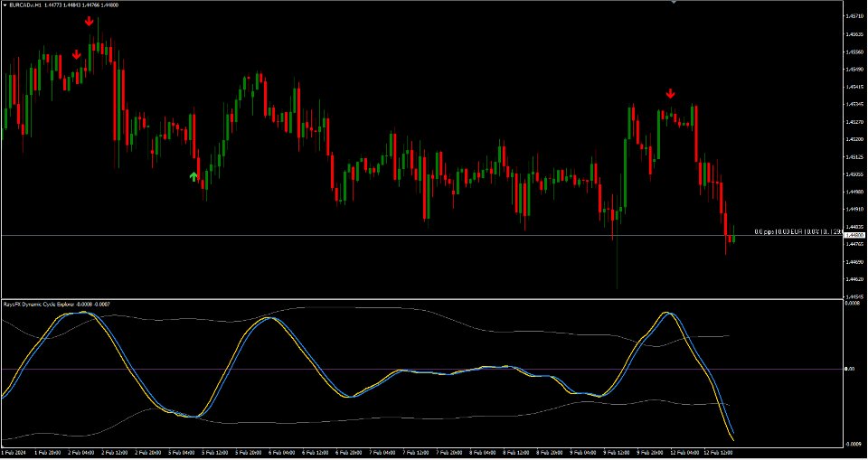868x460 pixels.
Task: Click the 1.44620 price scale label
Action: 854,279
